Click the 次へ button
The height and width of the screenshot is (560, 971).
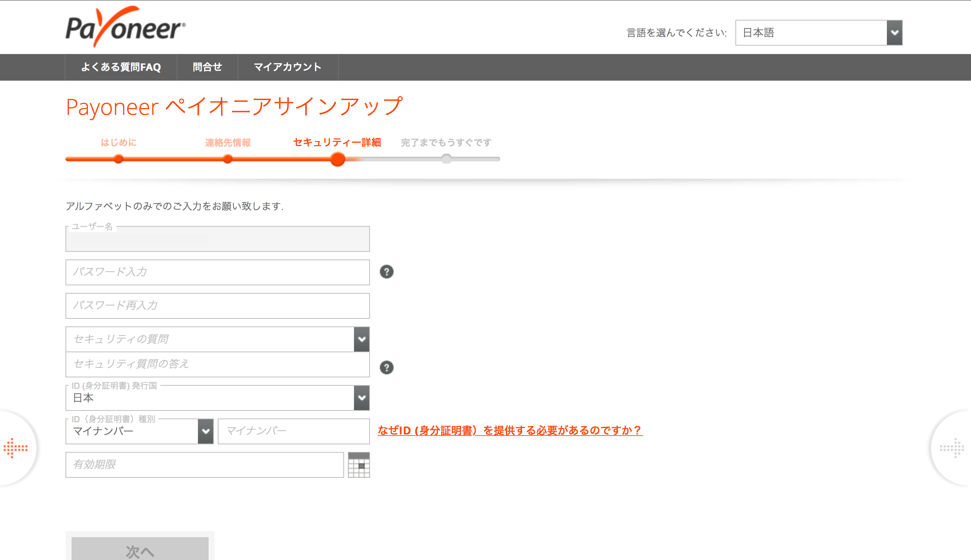(x=140, y=549)
